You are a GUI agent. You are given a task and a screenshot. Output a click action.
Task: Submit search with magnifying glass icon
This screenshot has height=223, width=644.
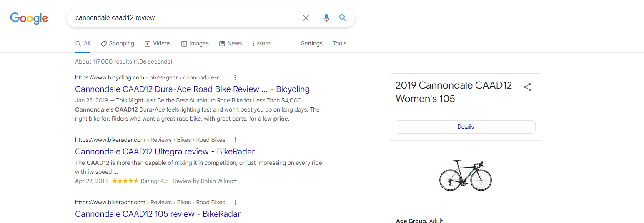click(x=343, y=18)
